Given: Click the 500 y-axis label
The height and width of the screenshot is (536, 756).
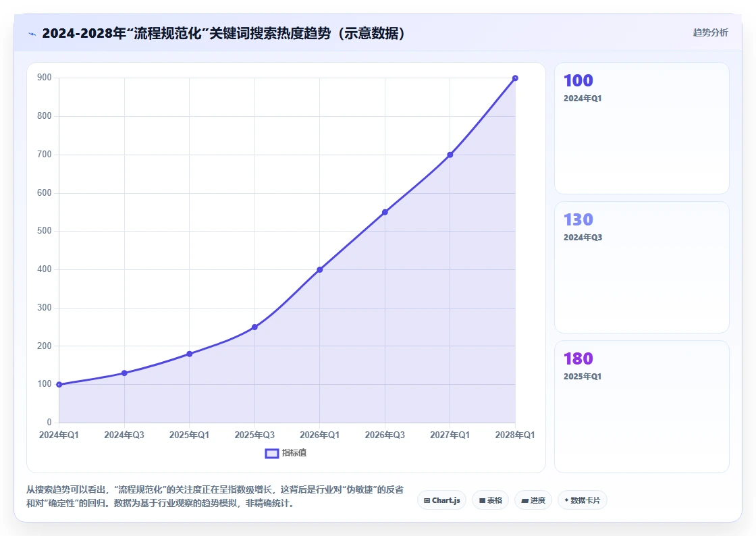Looking at the screenshot, I should [x=45, y=231].
